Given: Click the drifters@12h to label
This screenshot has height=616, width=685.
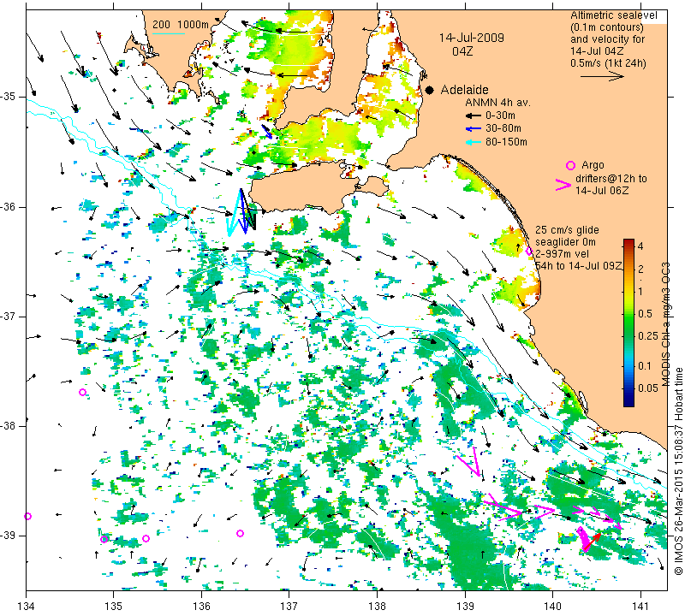Looking at the screenshot, I should click(x=611, y=178).
